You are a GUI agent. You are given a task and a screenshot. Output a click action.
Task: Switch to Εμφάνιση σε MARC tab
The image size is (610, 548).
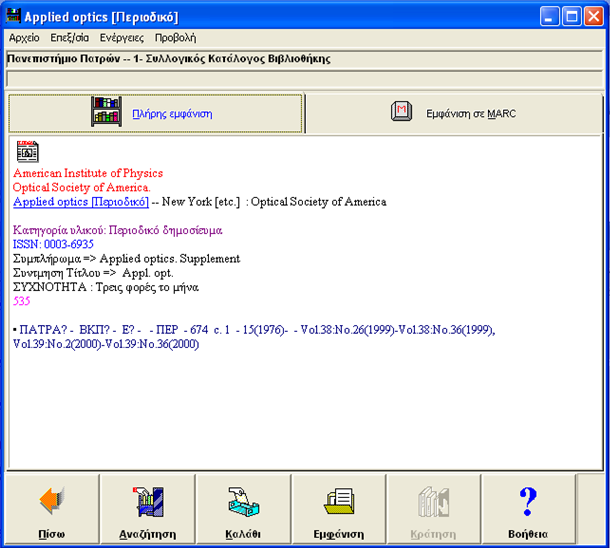coord(454,114)
